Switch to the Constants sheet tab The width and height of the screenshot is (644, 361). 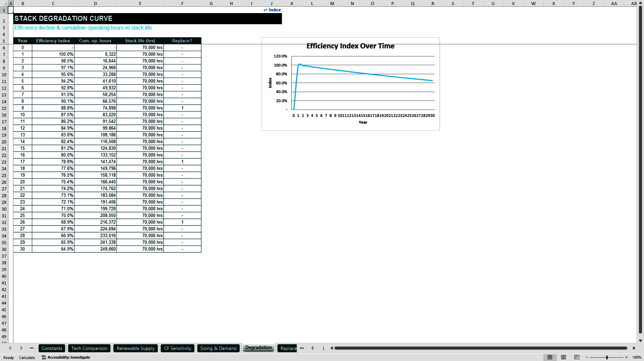[x=52, y=348]
